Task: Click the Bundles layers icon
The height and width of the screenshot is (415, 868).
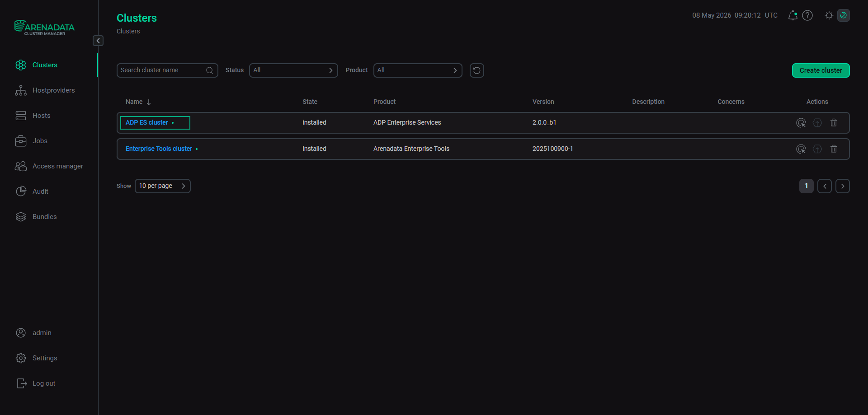Action: [21, 217]
